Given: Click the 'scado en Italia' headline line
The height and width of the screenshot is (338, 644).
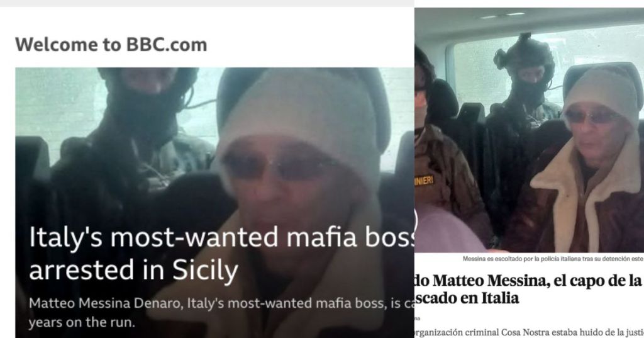Looking at the screenshot, I should (x=467, y=297).
